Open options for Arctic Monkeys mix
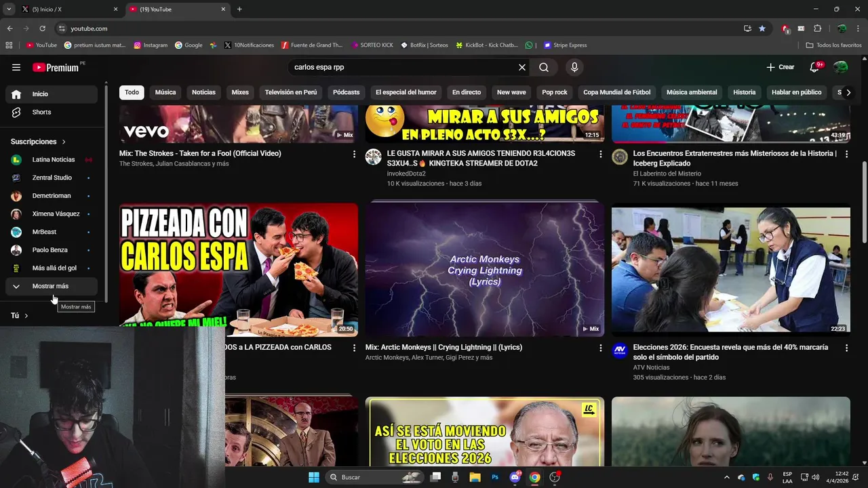 click(600, 348)
